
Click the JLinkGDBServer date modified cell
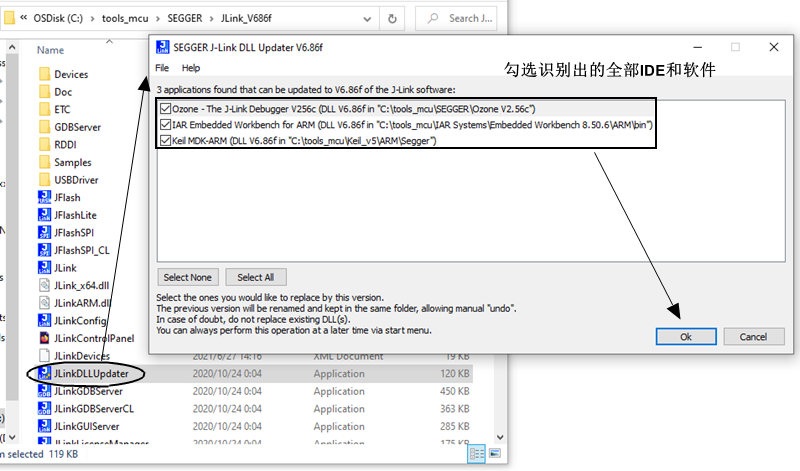(227, 391)
